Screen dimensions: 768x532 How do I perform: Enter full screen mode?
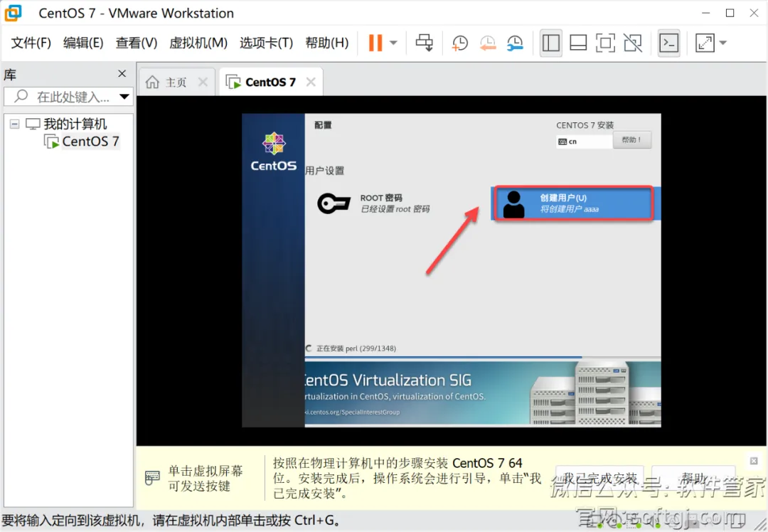(x=605, y=43)
